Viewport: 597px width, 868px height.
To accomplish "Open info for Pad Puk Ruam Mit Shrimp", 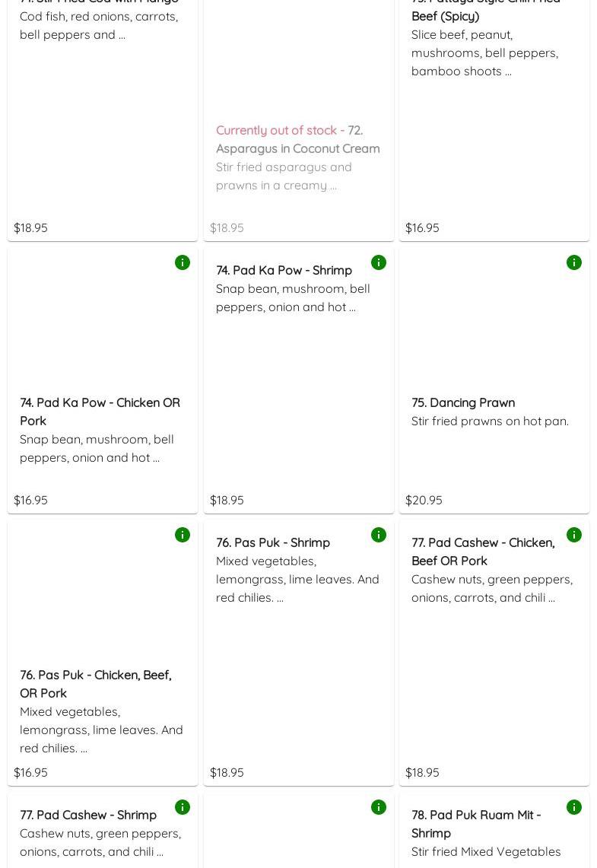I will [x=574, y=807].
